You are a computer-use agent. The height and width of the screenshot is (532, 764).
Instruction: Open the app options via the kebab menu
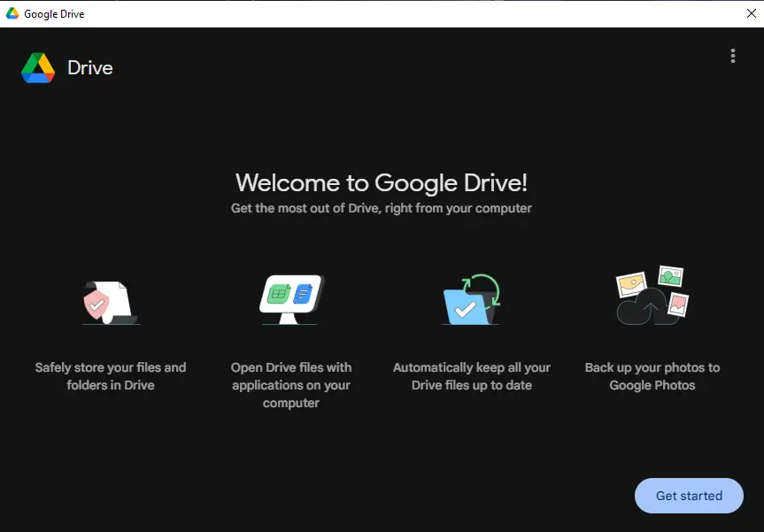coord(733,55)
